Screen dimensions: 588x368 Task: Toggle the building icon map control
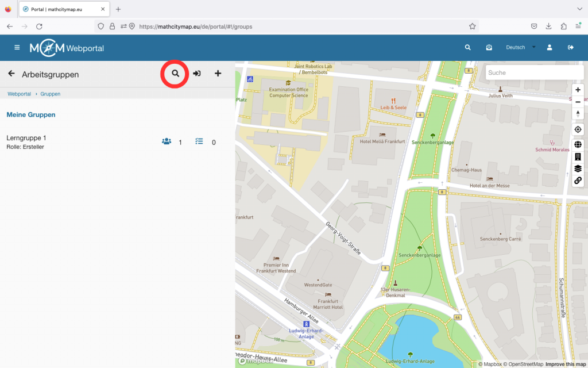578,156
